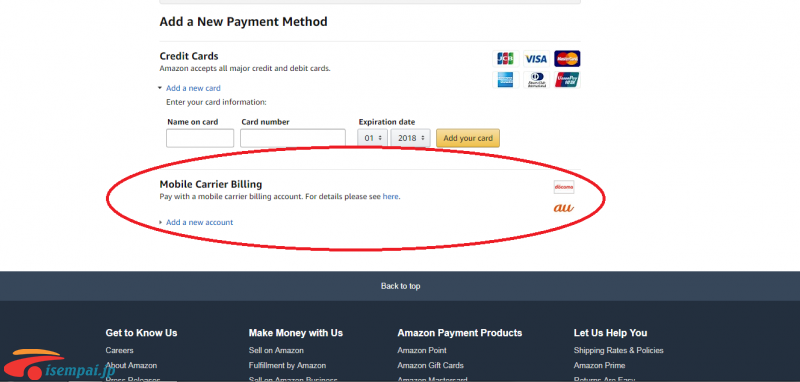Click the American Express logo
Viewport: 800px width, 382px height.
pos(506,80)
